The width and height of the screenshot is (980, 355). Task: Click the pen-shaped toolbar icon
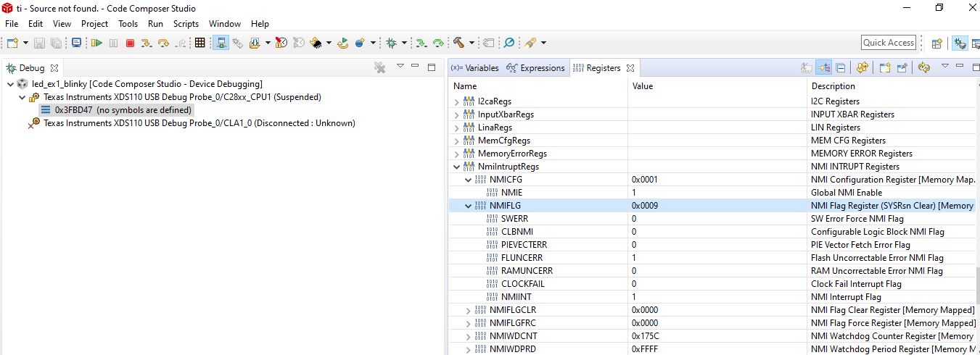(530, 43)
